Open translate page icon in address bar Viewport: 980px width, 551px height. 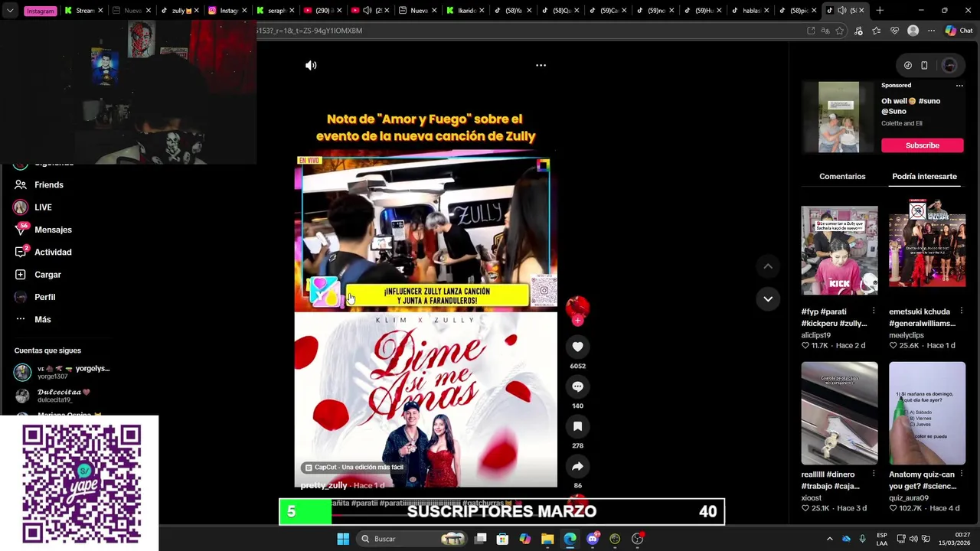pyautogui.click(x=825, y=31)
